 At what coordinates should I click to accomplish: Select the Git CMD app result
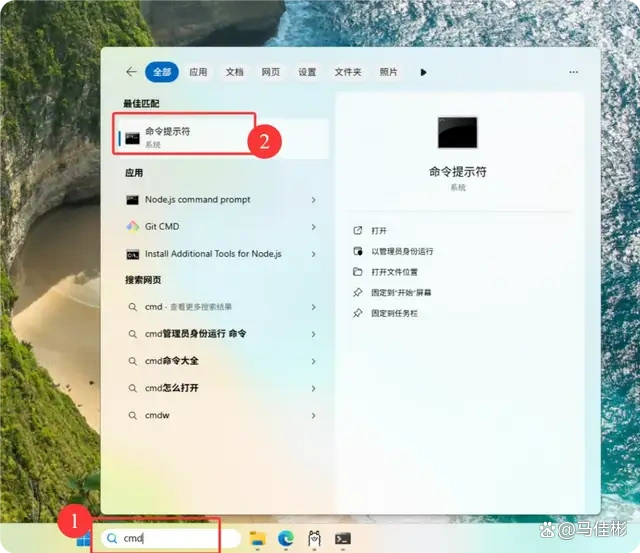(x=162, y=227)
